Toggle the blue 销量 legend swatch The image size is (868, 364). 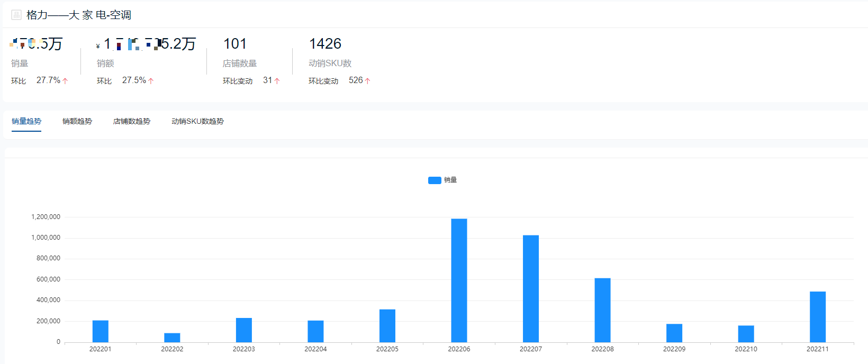point(435,180)
